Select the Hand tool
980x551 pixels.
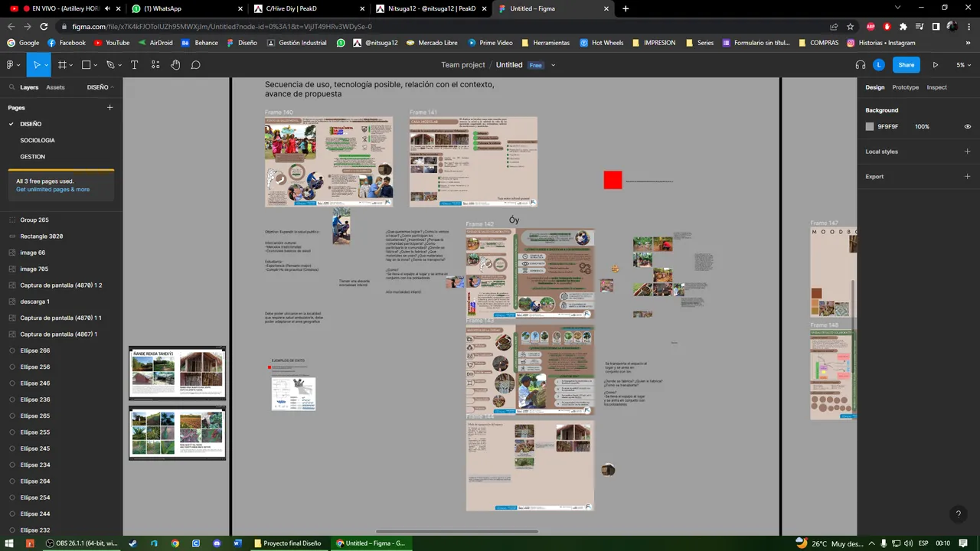click(x=175, y=65)
